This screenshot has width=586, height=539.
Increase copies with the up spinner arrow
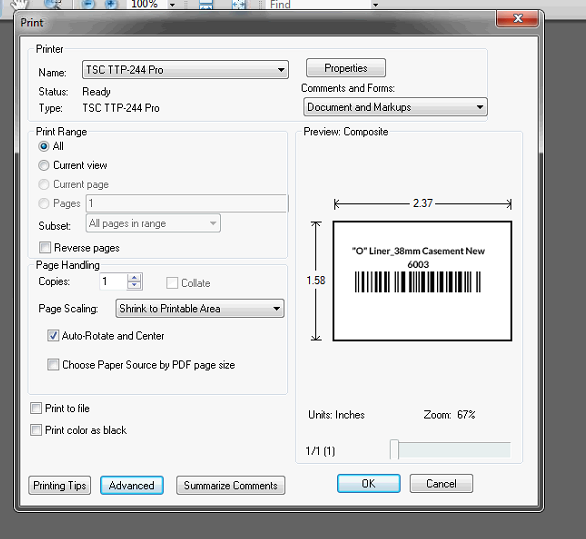(x=135, y=277)
